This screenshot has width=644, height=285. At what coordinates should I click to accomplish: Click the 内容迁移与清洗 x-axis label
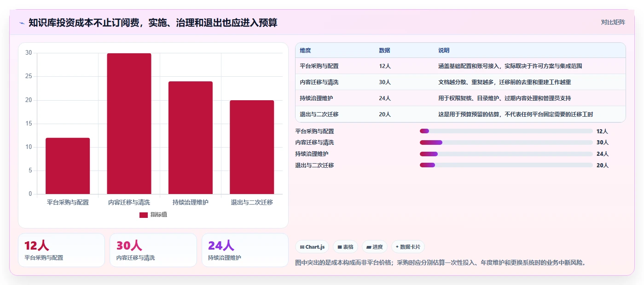click(129, 202)
